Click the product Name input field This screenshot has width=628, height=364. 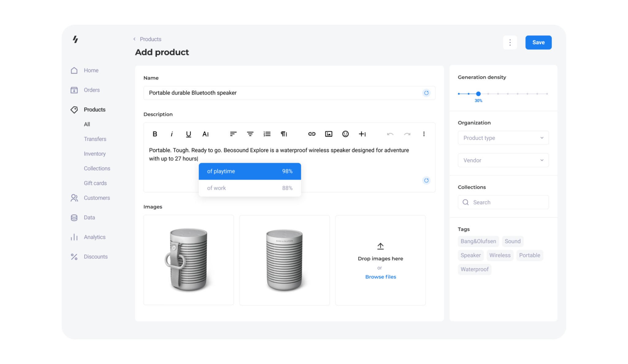pyautogui.click(x=289, y=93)
